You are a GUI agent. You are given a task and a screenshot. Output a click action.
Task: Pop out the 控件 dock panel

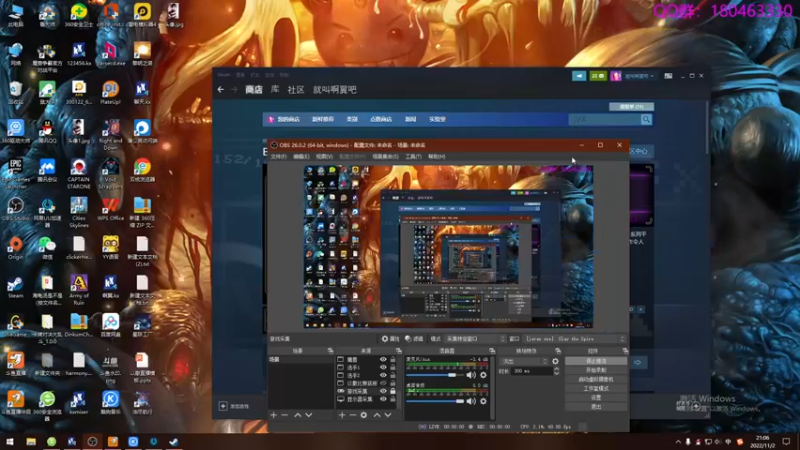(x=625, y=351)
